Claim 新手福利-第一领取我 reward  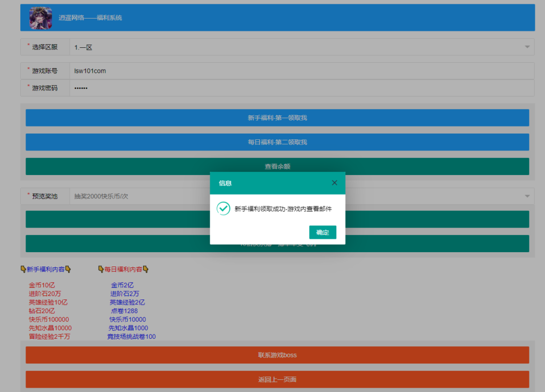tap(277, 118)
